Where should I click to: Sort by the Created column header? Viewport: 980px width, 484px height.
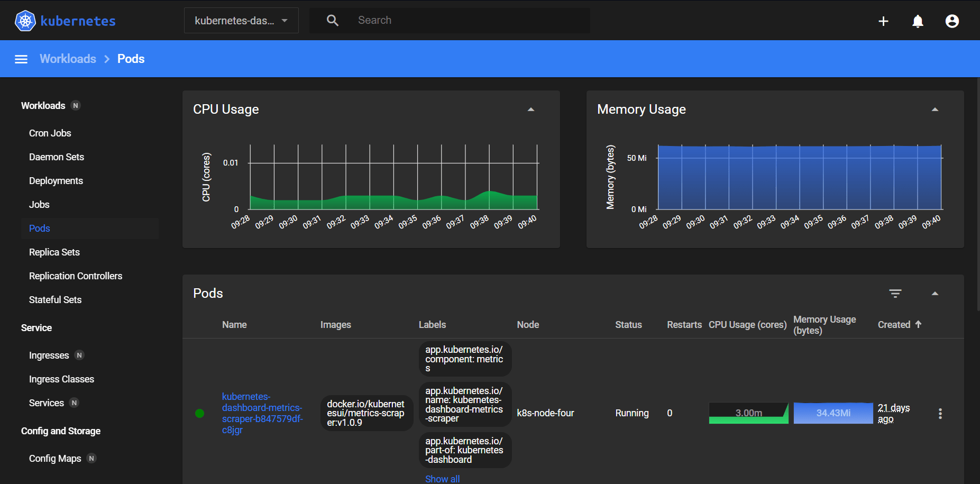point(894,325)
